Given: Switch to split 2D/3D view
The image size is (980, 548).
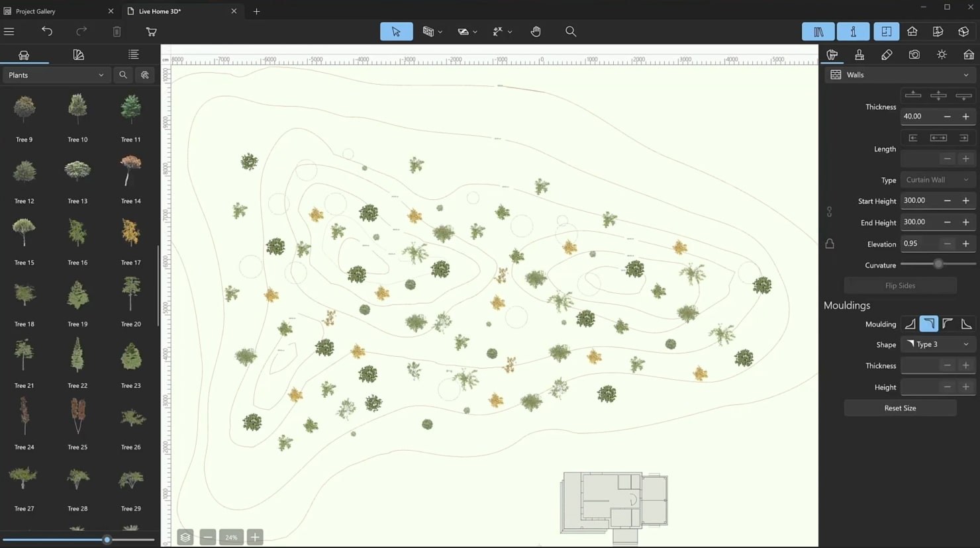Looking at the screenshot, I should [x=938, y=31].
